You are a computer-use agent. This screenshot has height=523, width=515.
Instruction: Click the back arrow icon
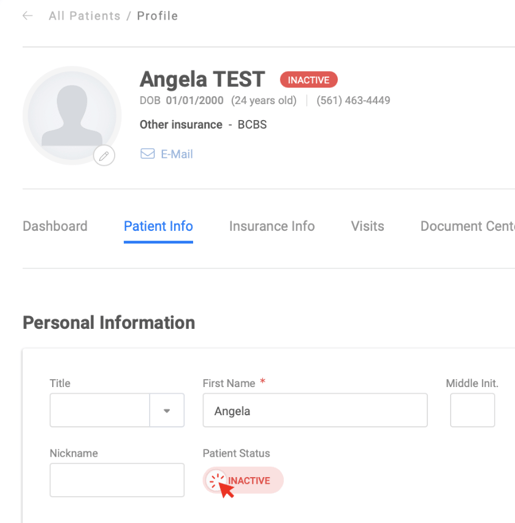coord(28,16)
